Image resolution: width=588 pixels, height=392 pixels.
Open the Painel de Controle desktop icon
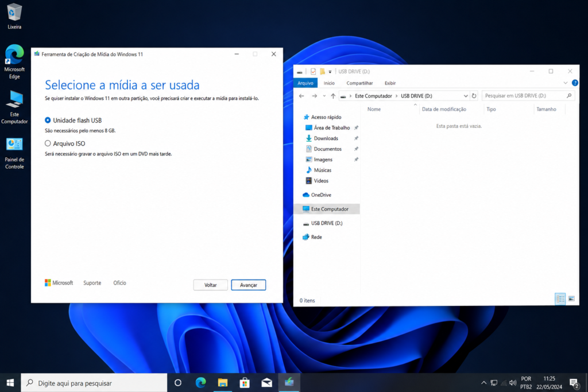pos(14,153)
